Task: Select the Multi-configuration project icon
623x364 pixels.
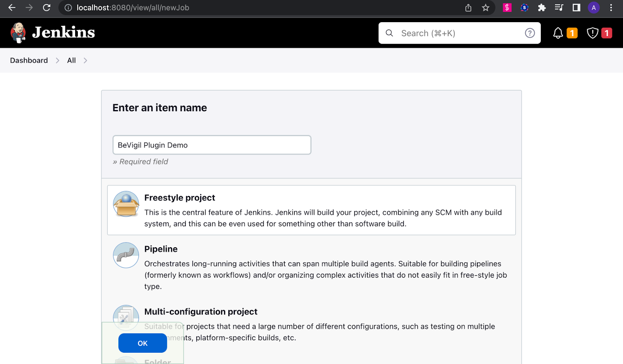Action: [126, 317]
